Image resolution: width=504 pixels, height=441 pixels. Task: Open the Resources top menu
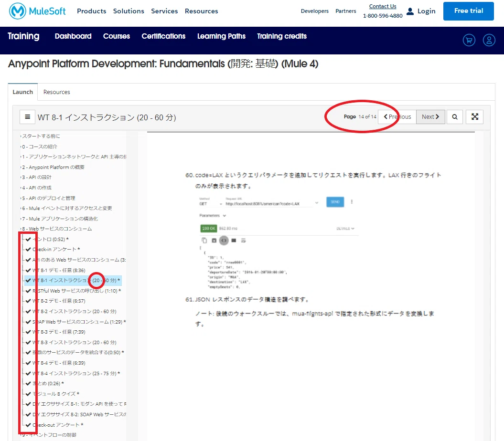tap(201, 11)
